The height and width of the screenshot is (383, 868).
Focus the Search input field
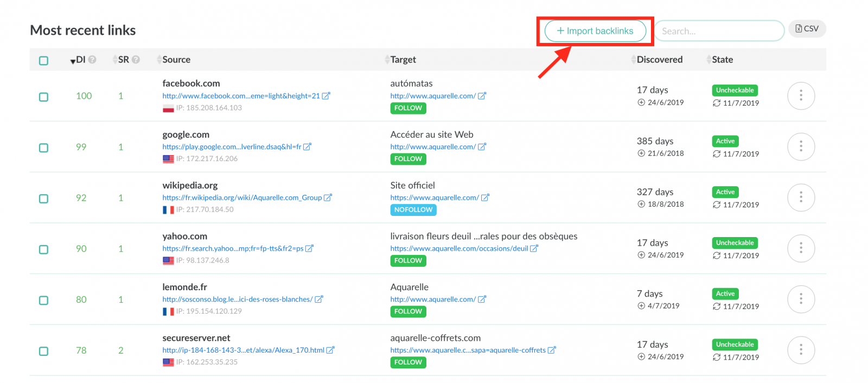tap(719, 31)
